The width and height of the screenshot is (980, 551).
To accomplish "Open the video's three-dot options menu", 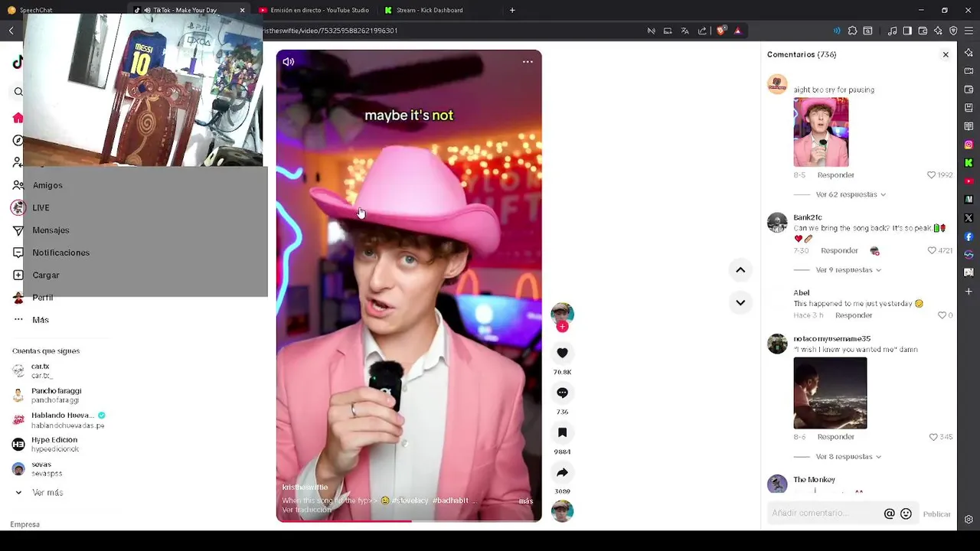I will [528, 62].
